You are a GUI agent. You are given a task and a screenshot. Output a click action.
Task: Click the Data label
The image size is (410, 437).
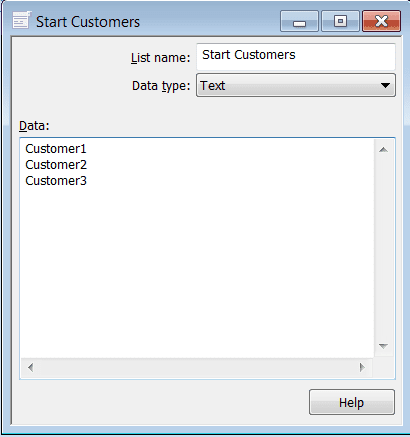click(x=34, y=126)
